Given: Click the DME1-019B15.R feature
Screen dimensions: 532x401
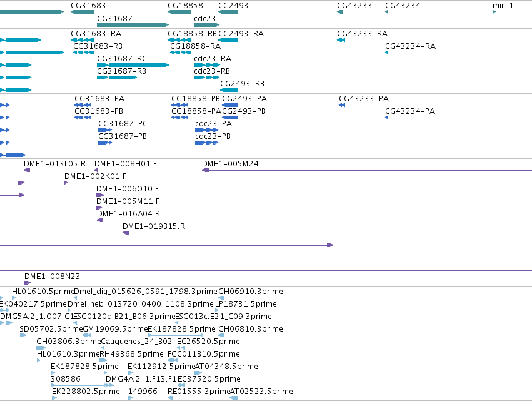Looking at the screenshot, I should coord(126,233).
